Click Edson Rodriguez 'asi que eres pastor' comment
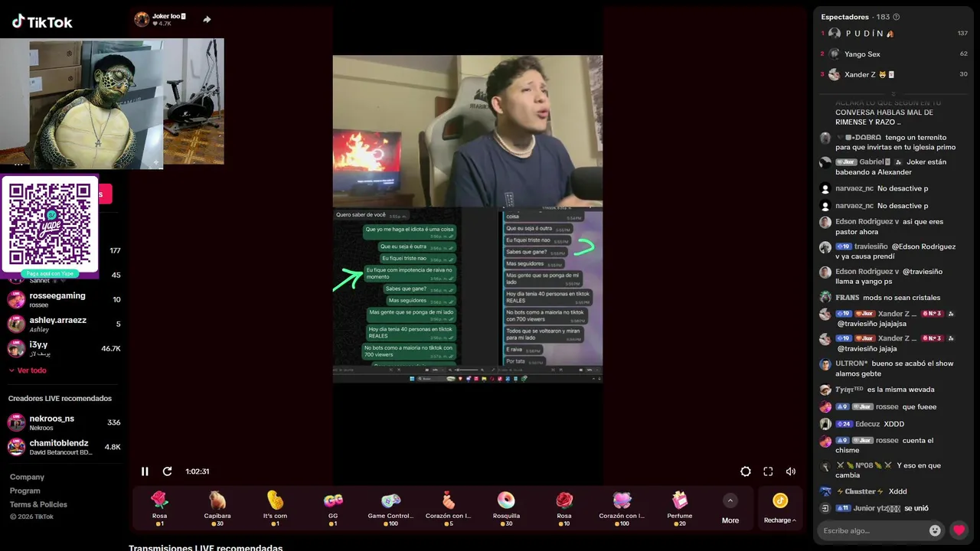 pos(888,227)
